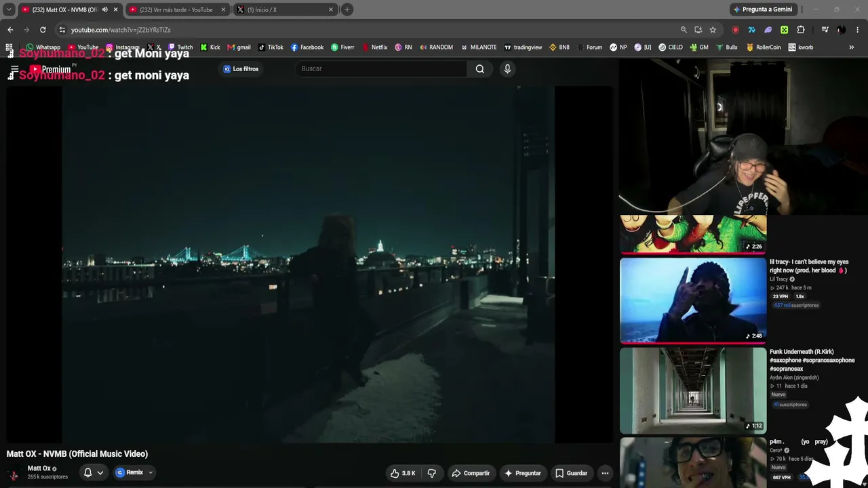Screen dimensions: 868x488
Task: Open the Kick bookmark
Action: tap(210, 47)
